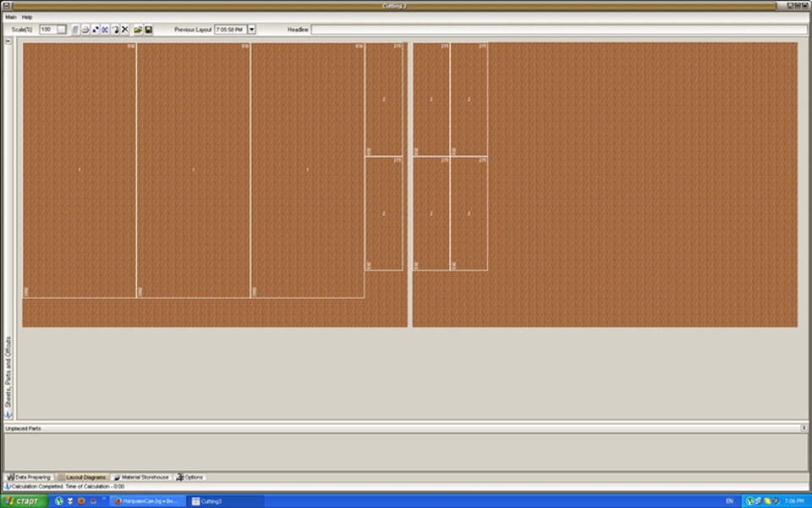Open the Main menu
The height and width of the screenshot is (508, 812).
pyautogui.click(x=10, y=17)
